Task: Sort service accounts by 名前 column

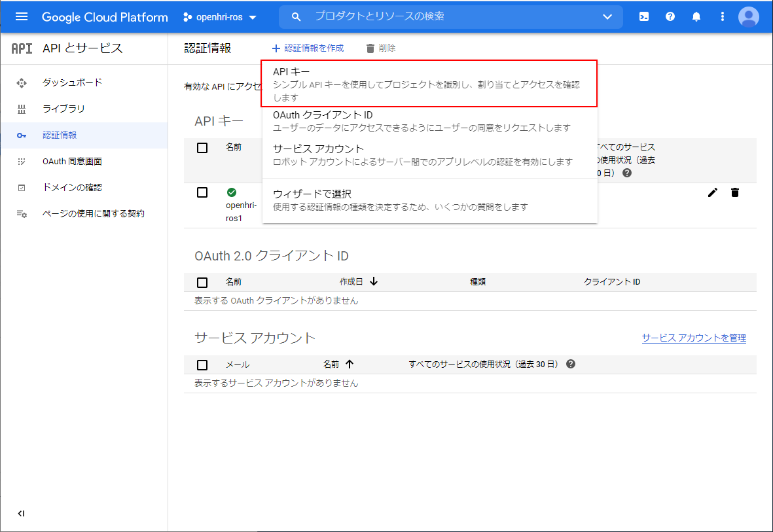Action: click(331, 364)
